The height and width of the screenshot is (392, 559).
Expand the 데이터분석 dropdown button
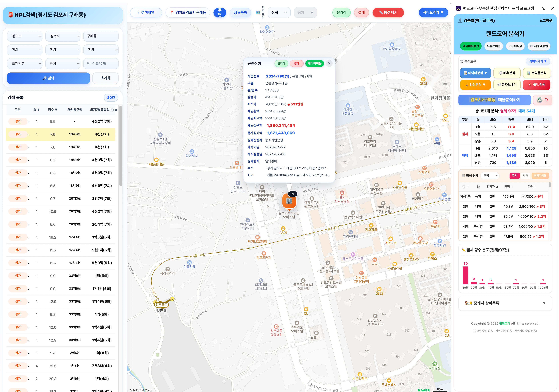tap(475, 73)
